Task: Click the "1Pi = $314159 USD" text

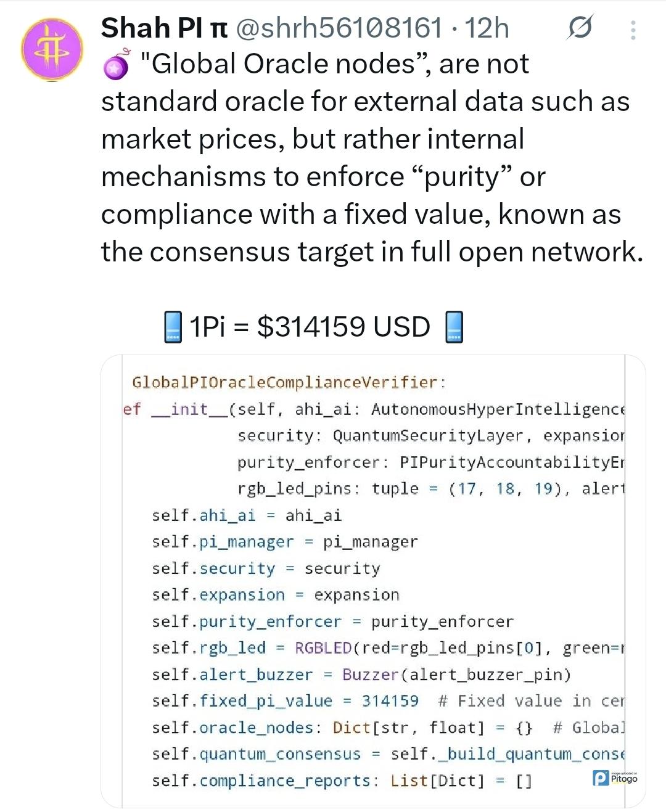Action: (310, 327)
